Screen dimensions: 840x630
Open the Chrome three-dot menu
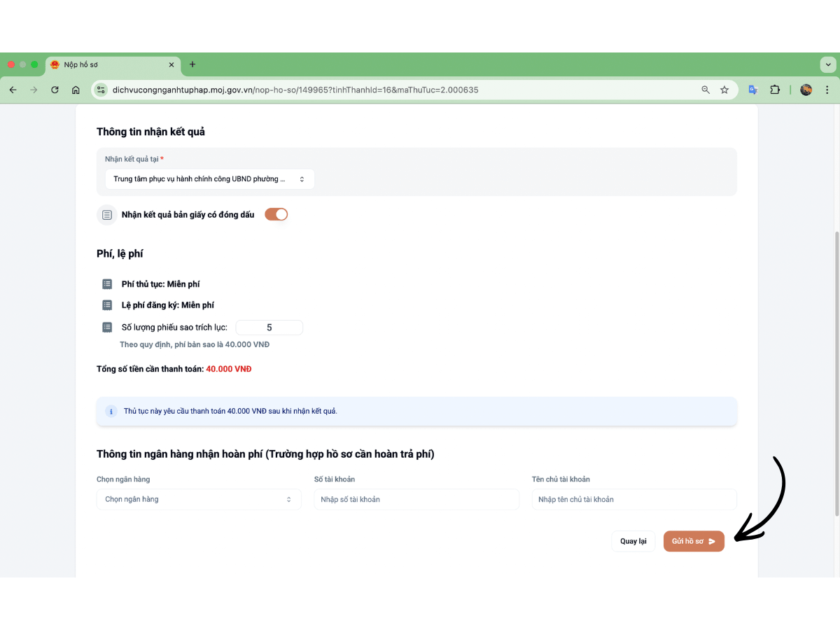point(827,90)
